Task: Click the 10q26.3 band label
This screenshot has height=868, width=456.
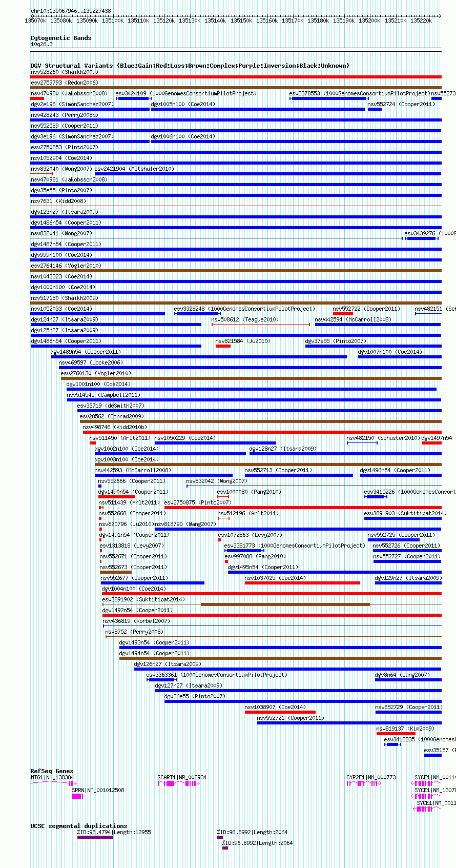Action: [42, 44]
